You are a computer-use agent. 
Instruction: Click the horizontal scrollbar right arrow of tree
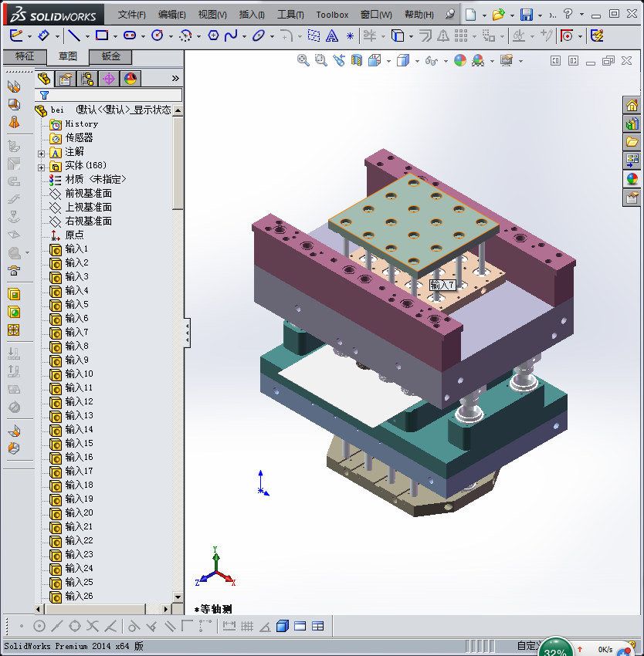pos(166,609)
